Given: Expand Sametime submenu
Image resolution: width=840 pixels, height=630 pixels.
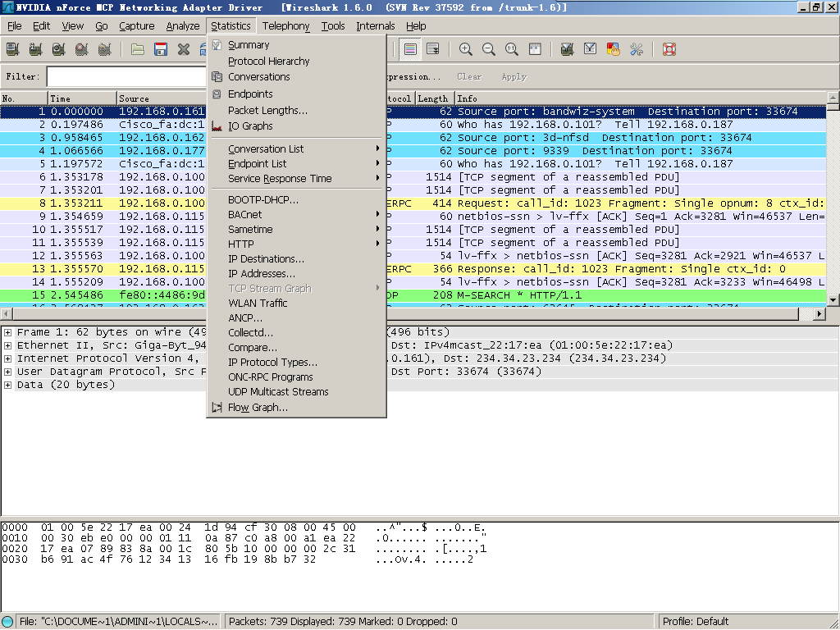Looking at the screenshot, I should click(x=296, y=230).
